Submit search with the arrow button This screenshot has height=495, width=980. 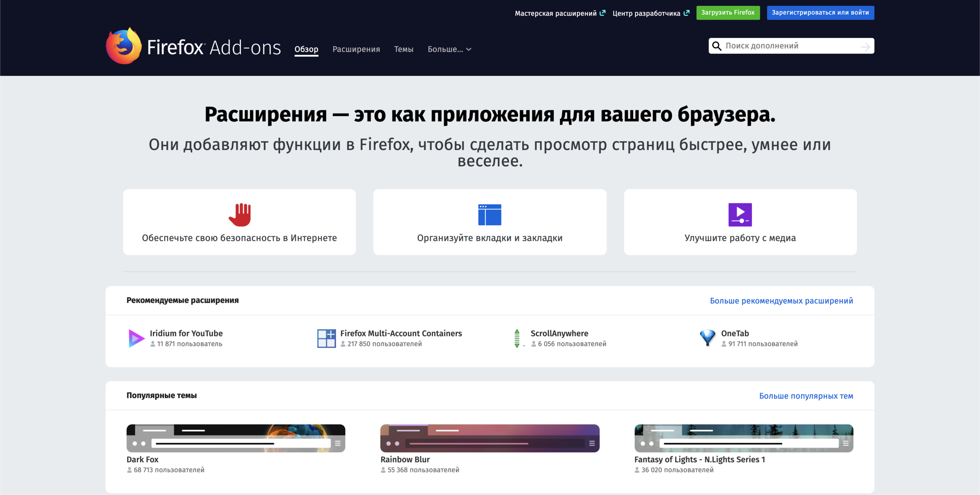tap(865, 47)
